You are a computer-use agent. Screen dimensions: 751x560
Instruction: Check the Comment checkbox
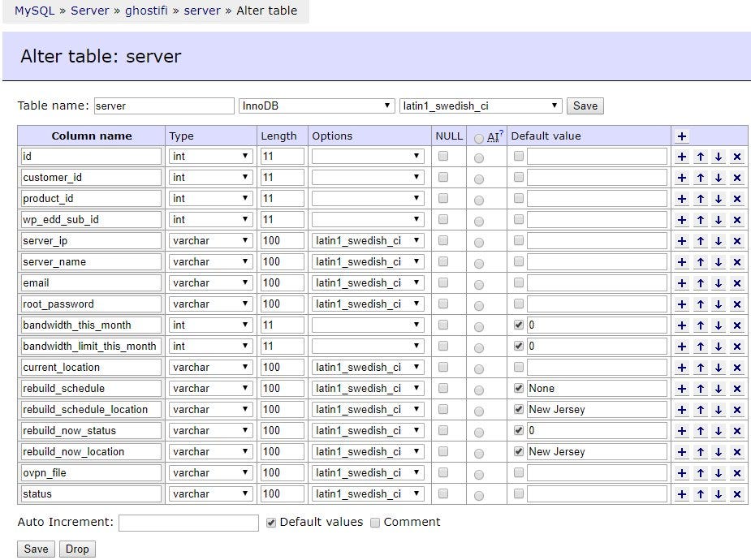[375, 523]
